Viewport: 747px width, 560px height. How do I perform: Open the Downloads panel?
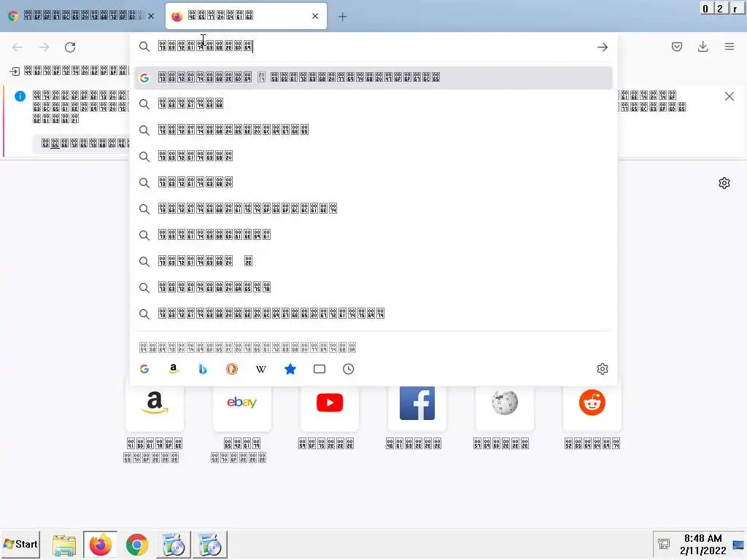tap(703, 47)
